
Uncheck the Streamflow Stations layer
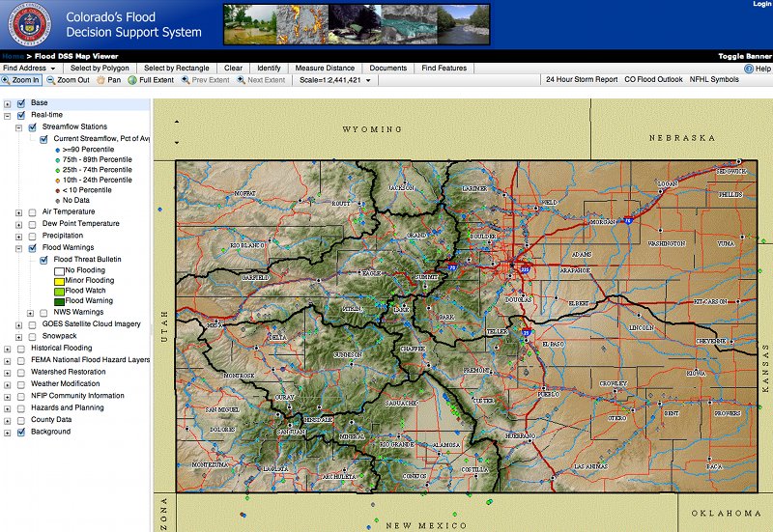(33, 126)
